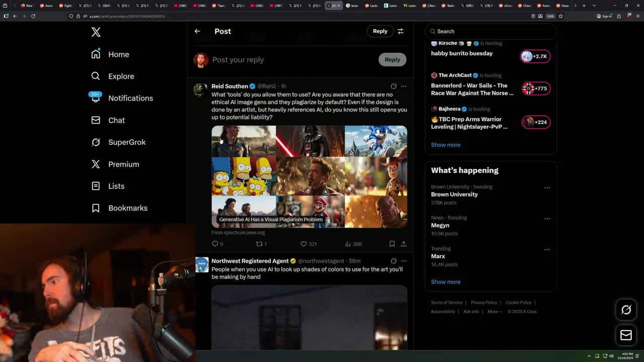Click Reid Southen's avatar
The height and width of the screenshot is (362, 644).
pyautogui.click(x=200, y=90)
